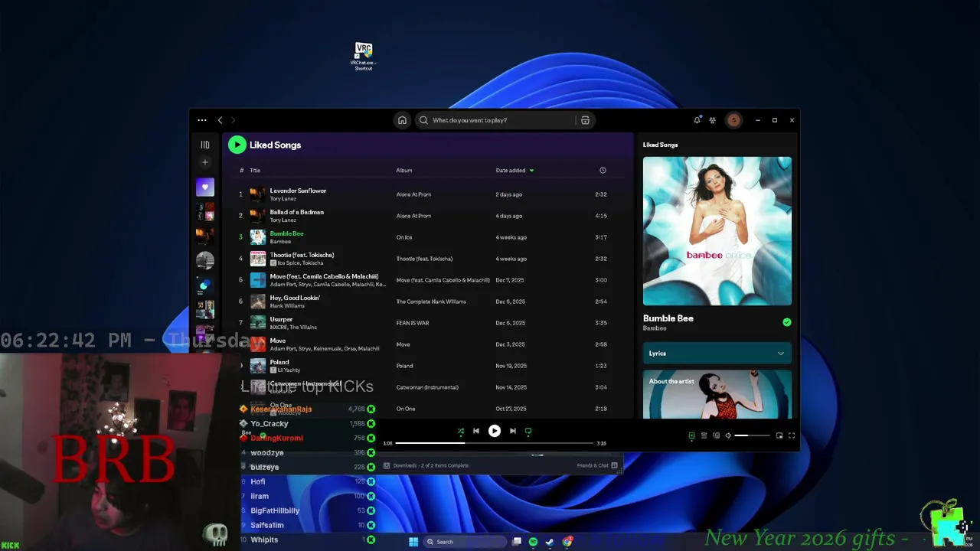The width and height of the screenshot is (980, 551).
Task: Toggle shuffle in the player bar
Action: coord(460,431)
